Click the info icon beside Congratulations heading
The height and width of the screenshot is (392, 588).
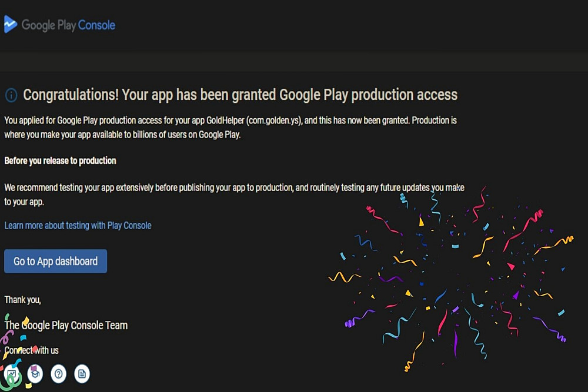point(11,95)
